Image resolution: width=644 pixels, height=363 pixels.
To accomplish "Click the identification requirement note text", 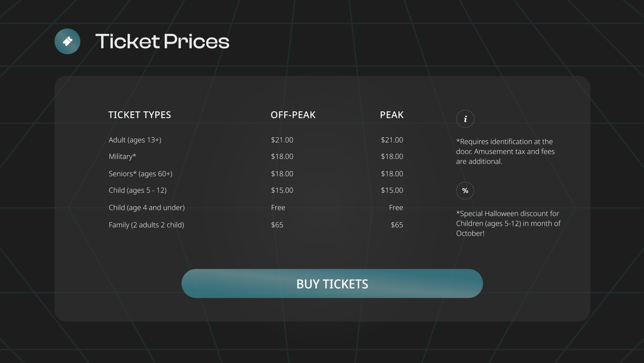I will click(x=505, y=151).
